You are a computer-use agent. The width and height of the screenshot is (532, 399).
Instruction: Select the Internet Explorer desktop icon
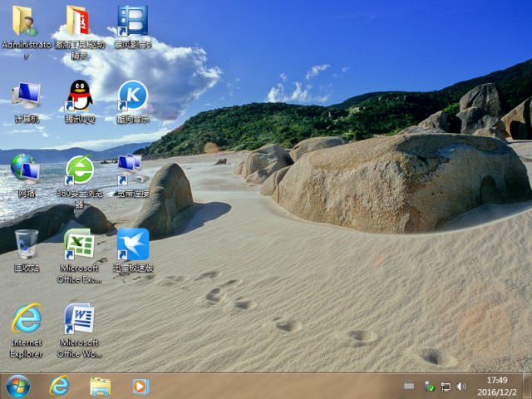click(x=26, y=320)
